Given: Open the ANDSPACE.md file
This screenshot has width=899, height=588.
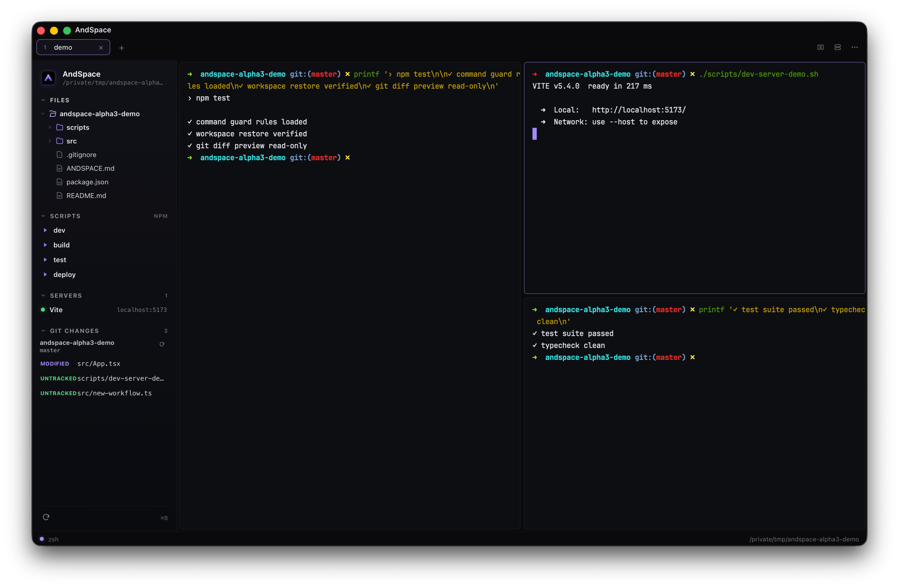Looking at the screenshot, I should [90, 168].
